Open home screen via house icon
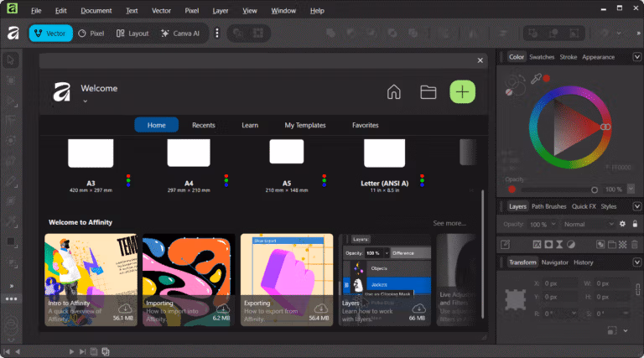The image size is (644, 358). point(393,92)
